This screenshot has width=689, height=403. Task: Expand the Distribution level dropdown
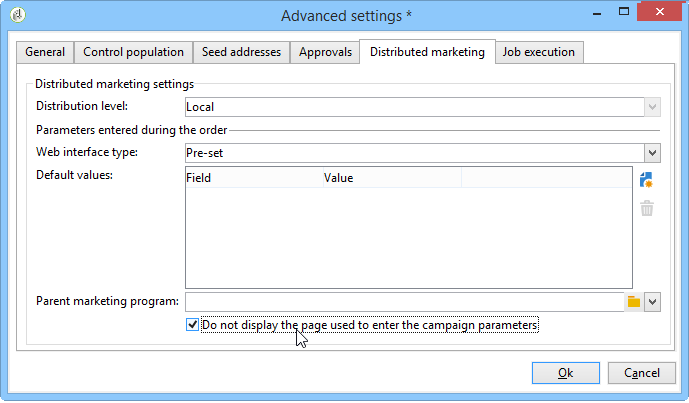point(652,106)
